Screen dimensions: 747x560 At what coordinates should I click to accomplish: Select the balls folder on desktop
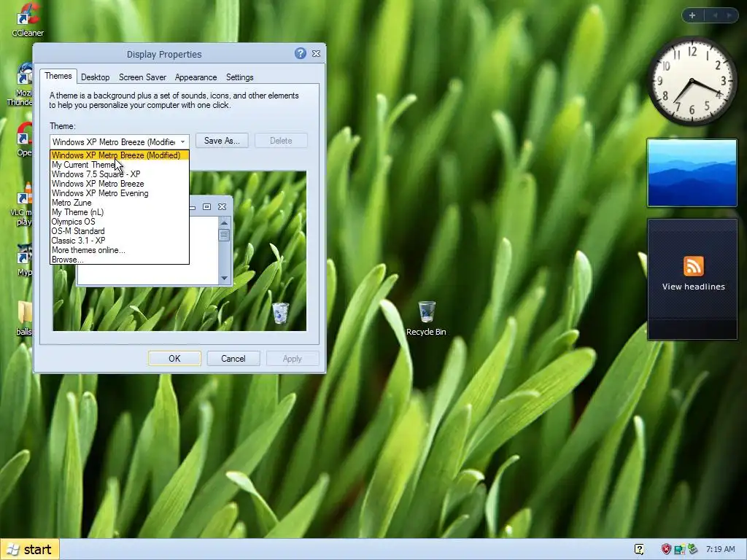(23, 318)
